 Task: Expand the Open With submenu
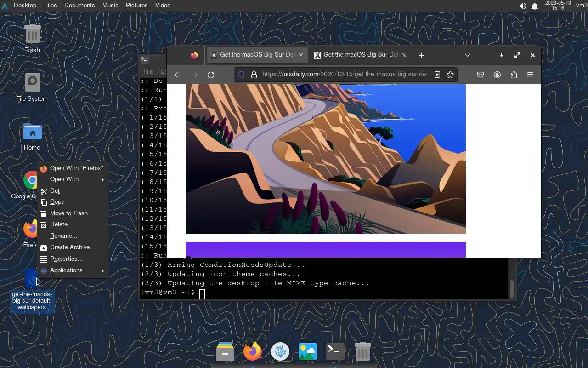tap(73, 179)
